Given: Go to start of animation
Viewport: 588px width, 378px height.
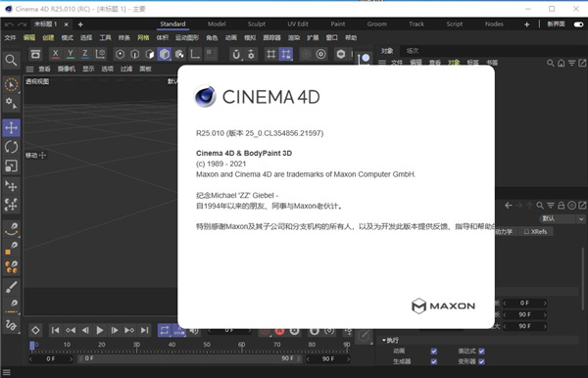Looking at the screenshot, I should click(x=55, y=330).
